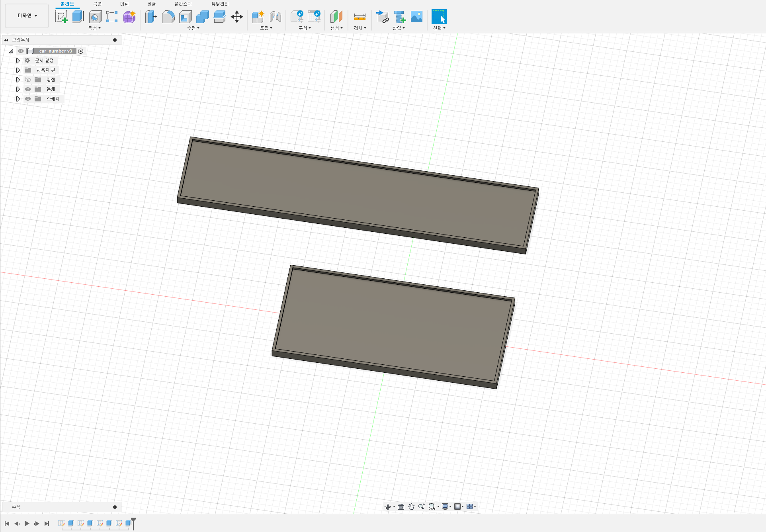
Task: Switch to the 곡면 tab
Action: point(97,4)
